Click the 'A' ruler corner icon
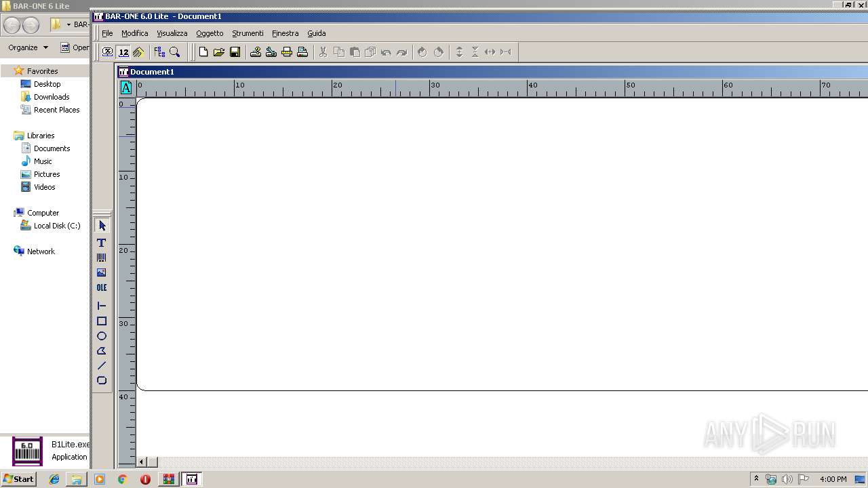 coord(126,87)
